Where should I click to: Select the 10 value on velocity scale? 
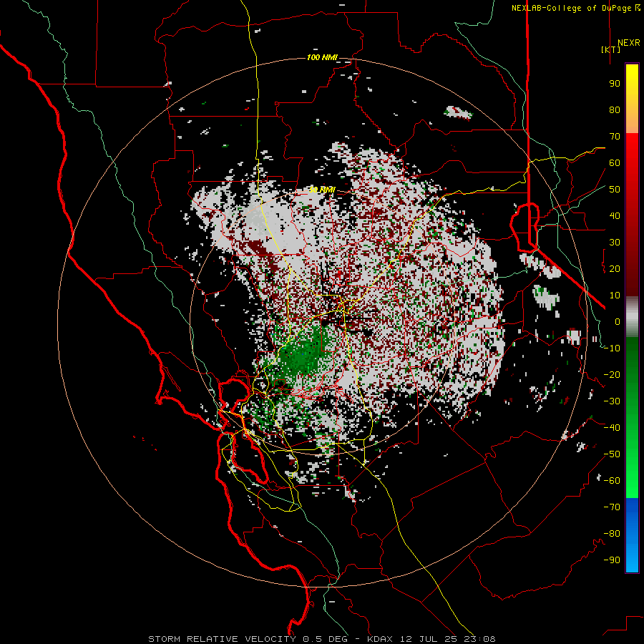tap(615, 296)
